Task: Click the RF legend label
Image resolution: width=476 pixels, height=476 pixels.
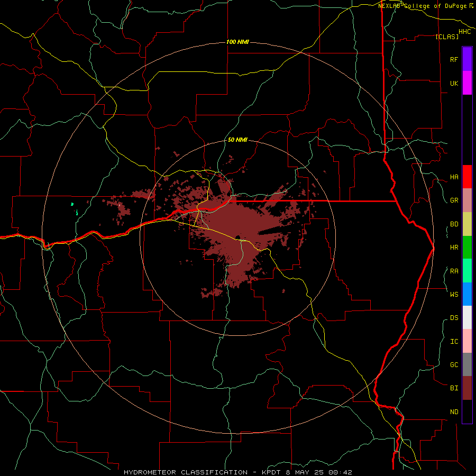Action: click(x=454, y=59)
